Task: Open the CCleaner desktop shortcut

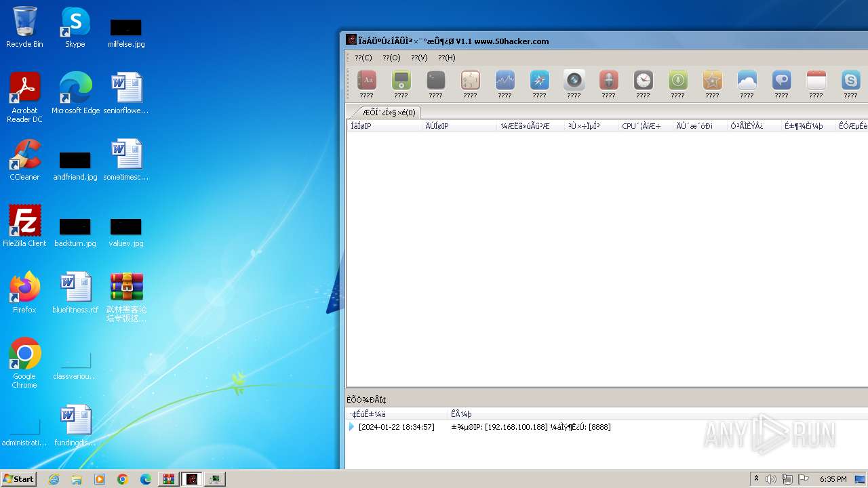Action: 24,160
